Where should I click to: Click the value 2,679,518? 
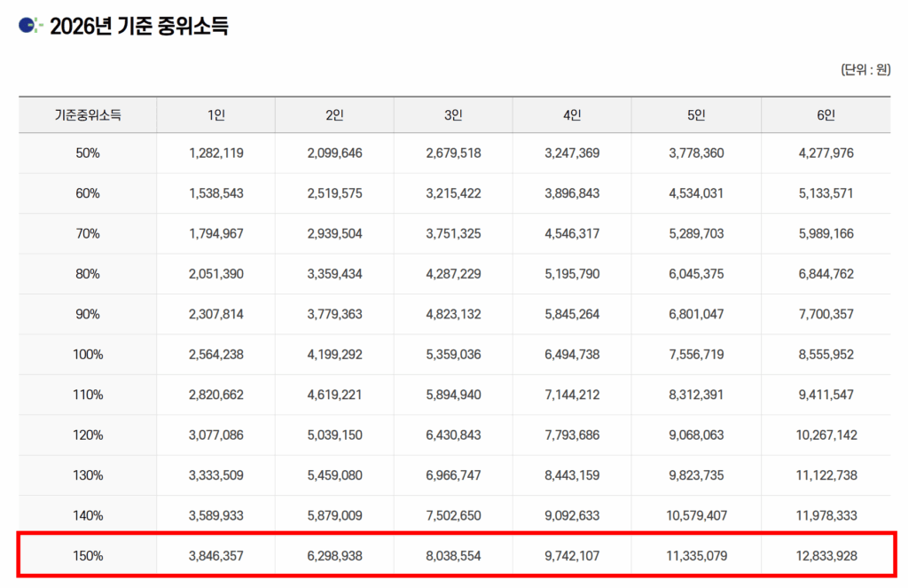pos(453,153)
